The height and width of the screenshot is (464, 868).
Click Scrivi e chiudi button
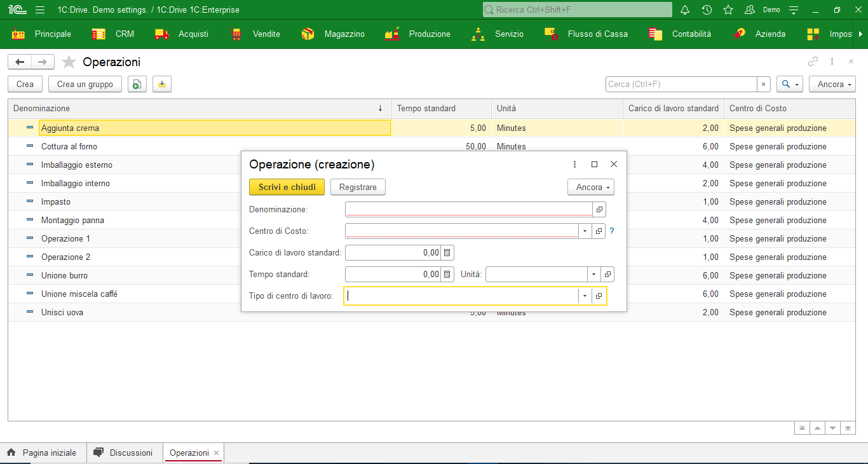(287, 187)
